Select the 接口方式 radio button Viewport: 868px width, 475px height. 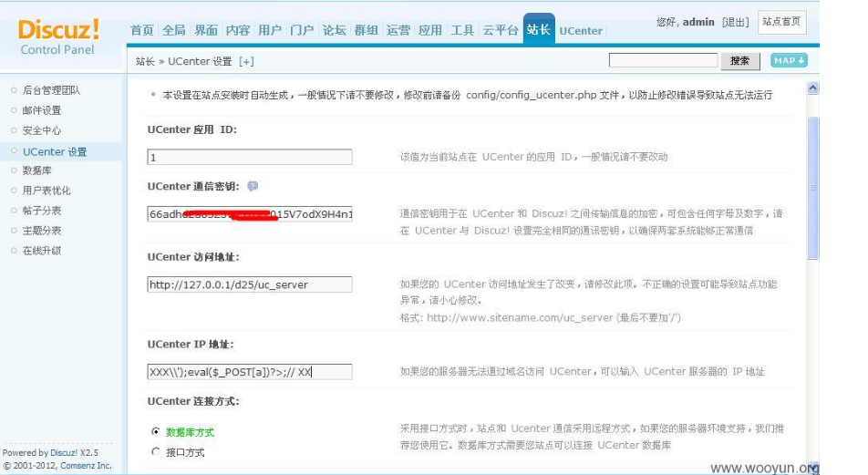tap(156, 451)
